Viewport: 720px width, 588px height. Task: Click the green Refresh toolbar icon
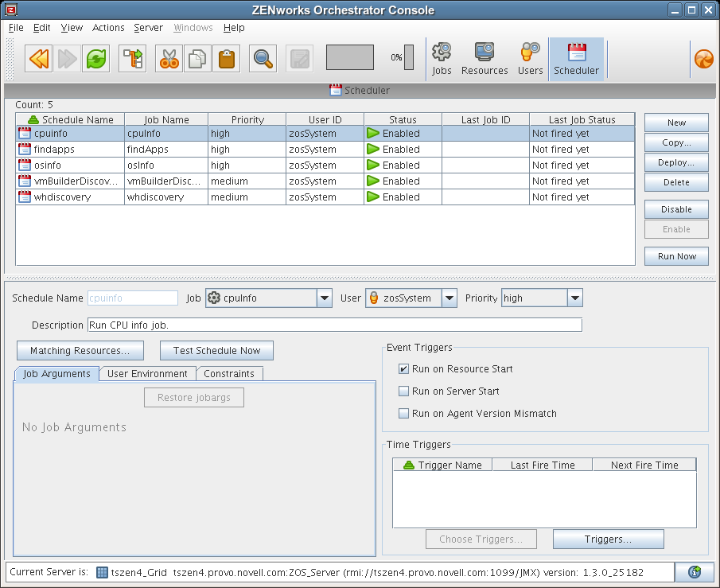[95, 59]
